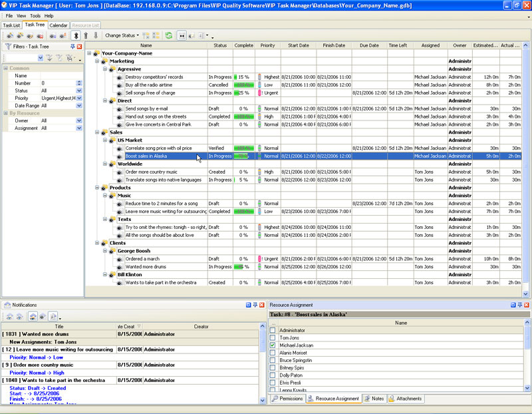Click the gray move-down arrow toolbar icon
532x414 pixels.
[96, 35]
